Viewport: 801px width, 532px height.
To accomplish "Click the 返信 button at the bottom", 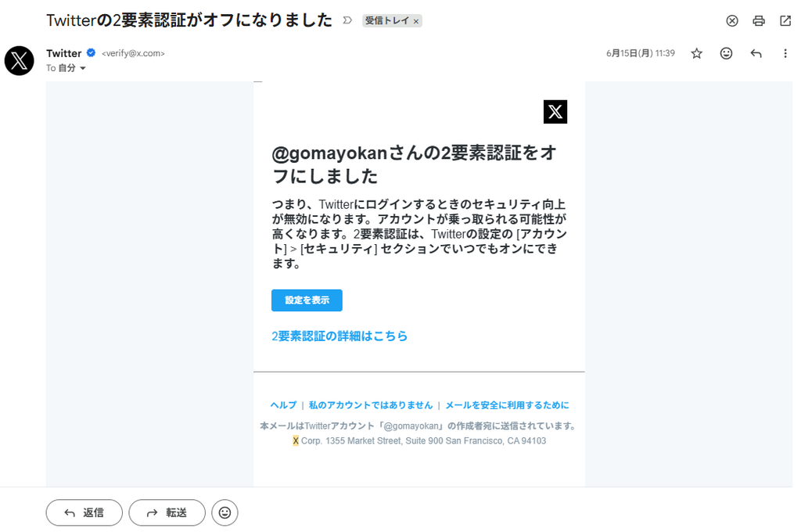I will (x=84, y=512).
